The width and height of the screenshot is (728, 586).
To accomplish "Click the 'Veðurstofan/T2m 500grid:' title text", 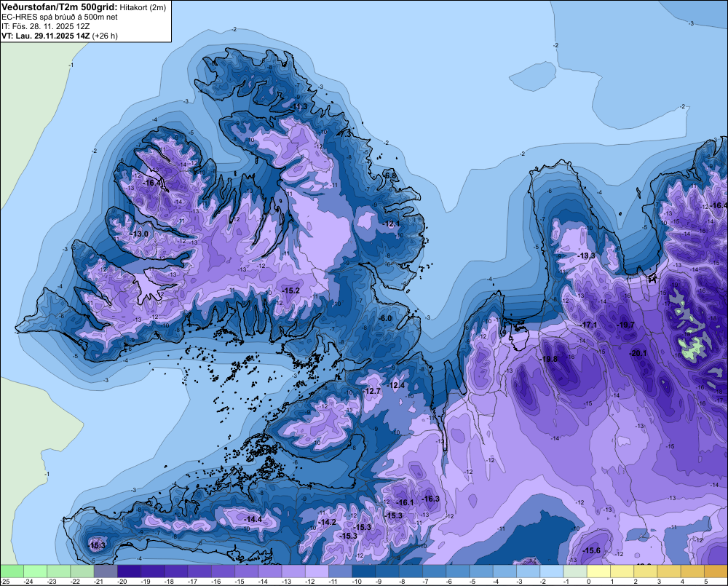I will 60,7.
